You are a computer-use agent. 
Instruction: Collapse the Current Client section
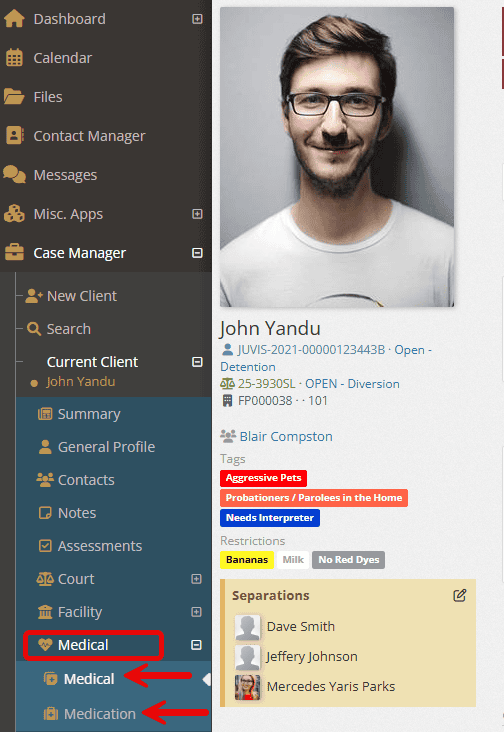click(197, 362)
